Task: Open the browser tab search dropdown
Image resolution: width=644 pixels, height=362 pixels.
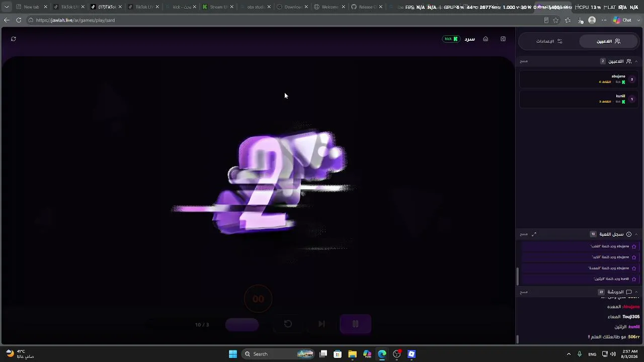Action: coord(7,7)
